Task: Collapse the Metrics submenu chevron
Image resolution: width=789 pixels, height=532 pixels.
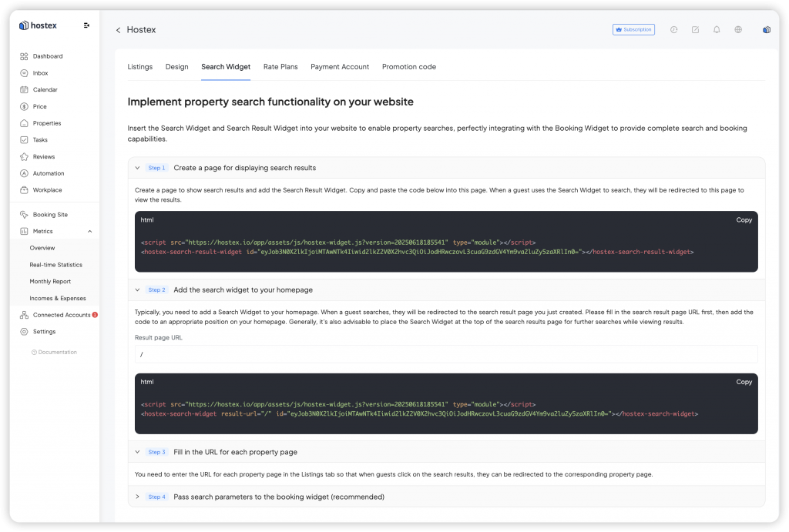Action: pyautogui.click(x=90, y=231)
